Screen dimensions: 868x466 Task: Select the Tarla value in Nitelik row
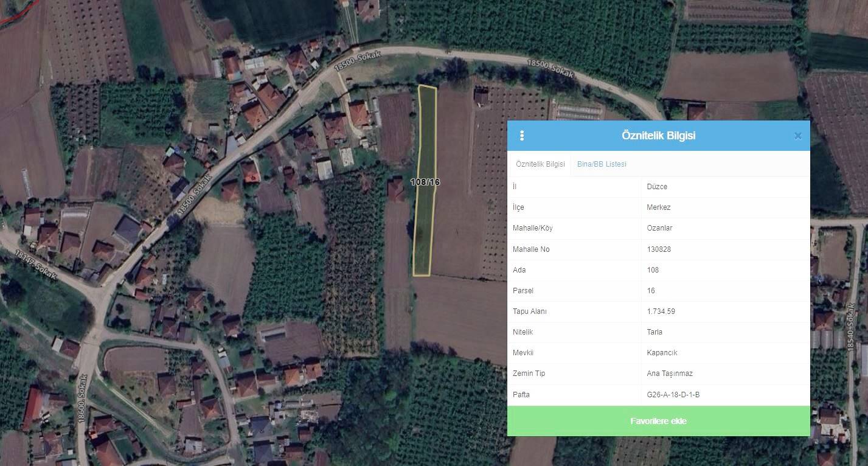pyautogui.click(x=654, y=332)
